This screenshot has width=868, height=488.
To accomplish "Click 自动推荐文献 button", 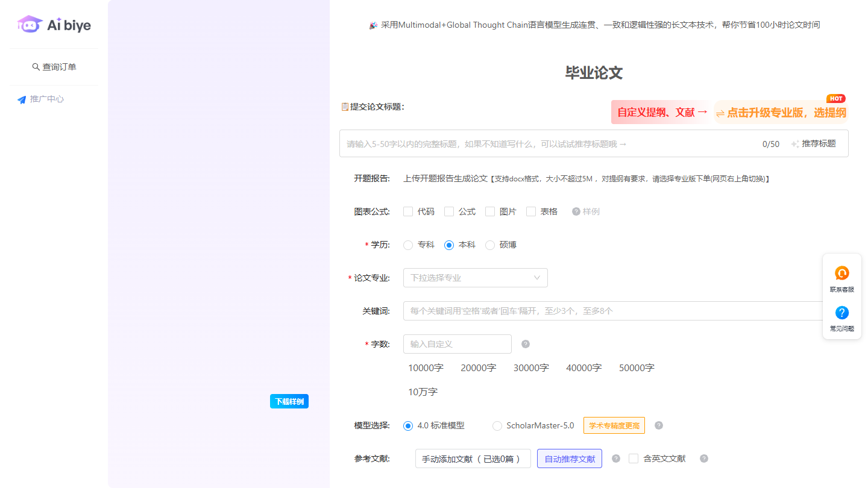I will point(570,458).
